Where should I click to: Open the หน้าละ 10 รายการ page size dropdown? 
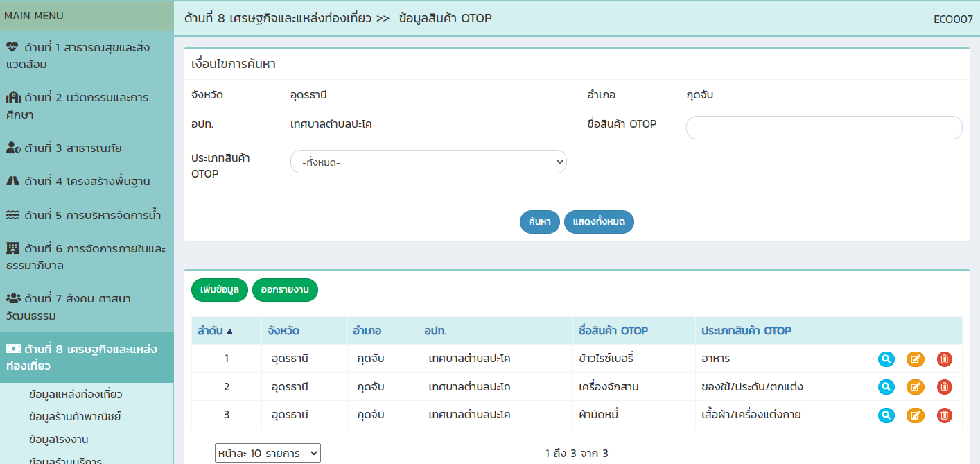coord(268,454)
